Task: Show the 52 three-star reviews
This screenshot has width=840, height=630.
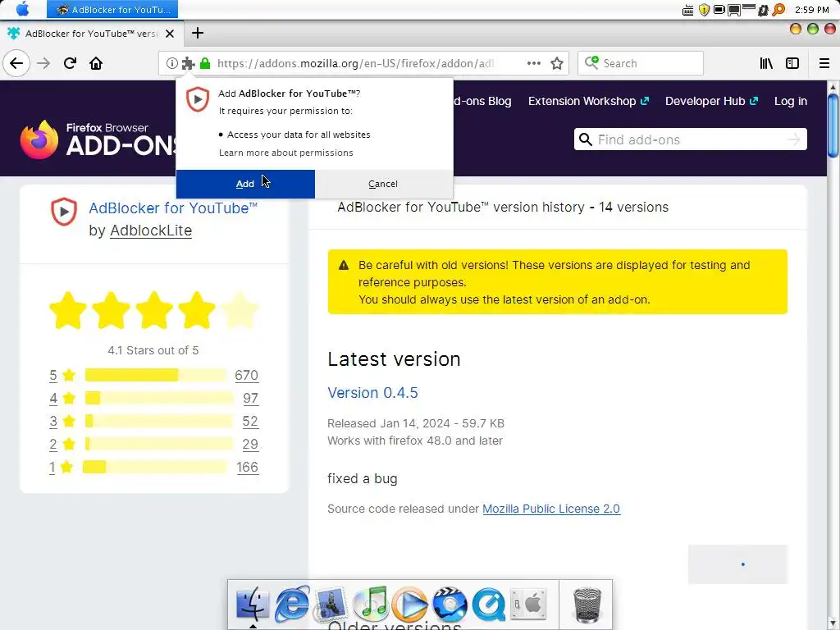Action: coord(250,421)
